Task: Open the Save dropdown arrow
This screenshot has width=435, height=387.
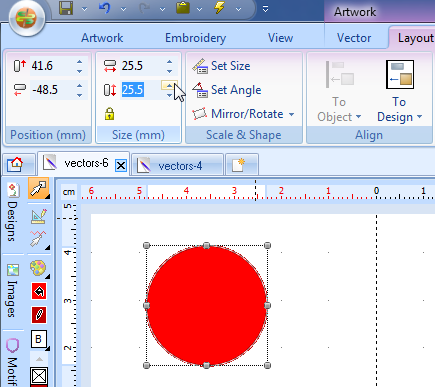Action: (x=85, y=9)
